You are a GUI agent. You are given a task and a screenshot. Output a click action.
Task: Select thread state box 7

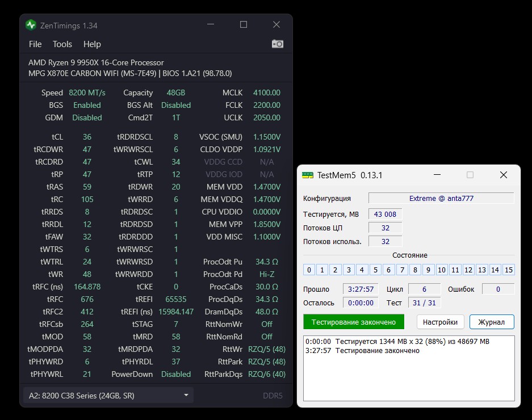click(402, 270)
